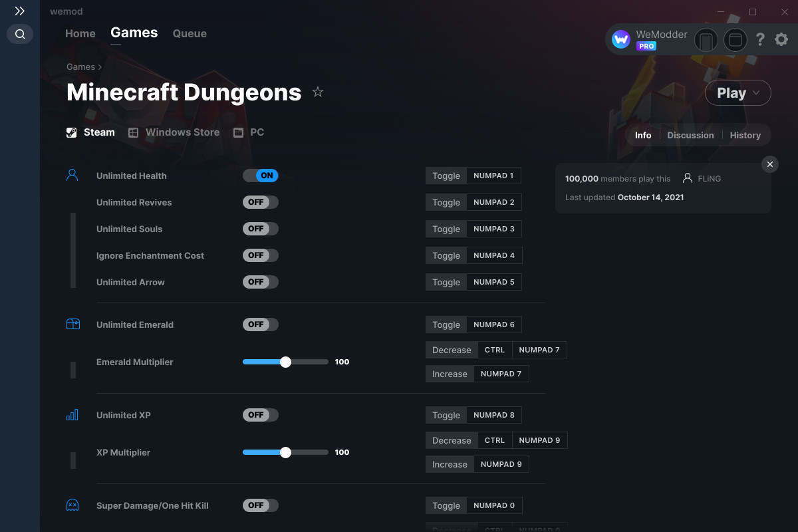Switch to the Discussion tab
798x532 pixels.
(x=690, y=135)
